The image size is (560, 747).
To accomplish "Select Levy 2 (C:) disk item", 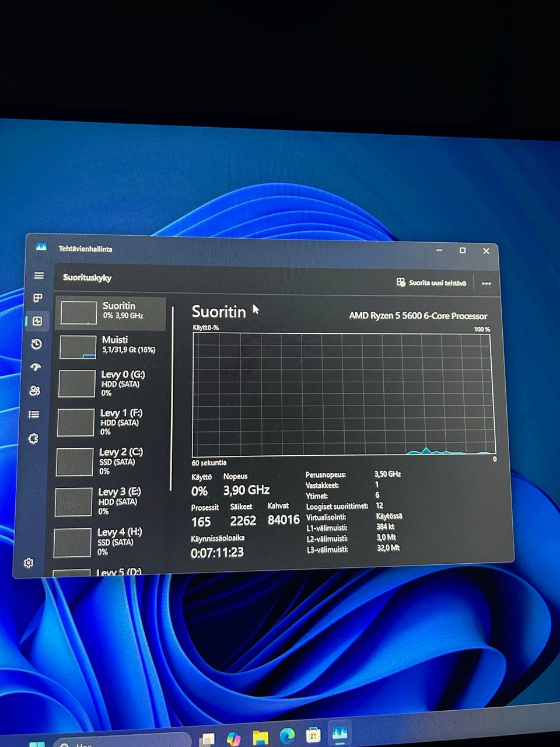I will 107,461.
